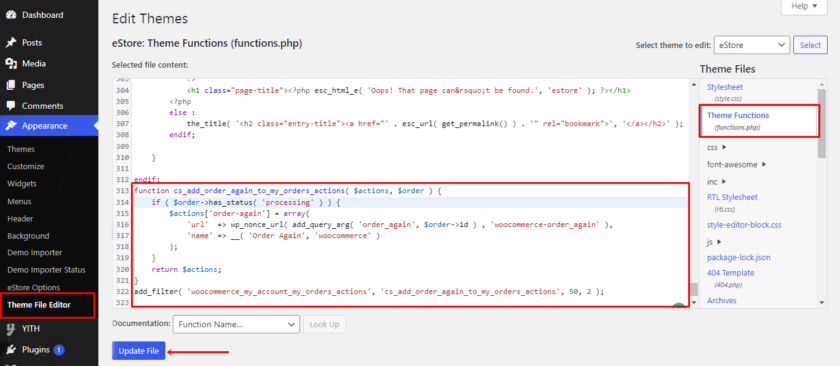Open the Background submenu link

coord(28,236)
